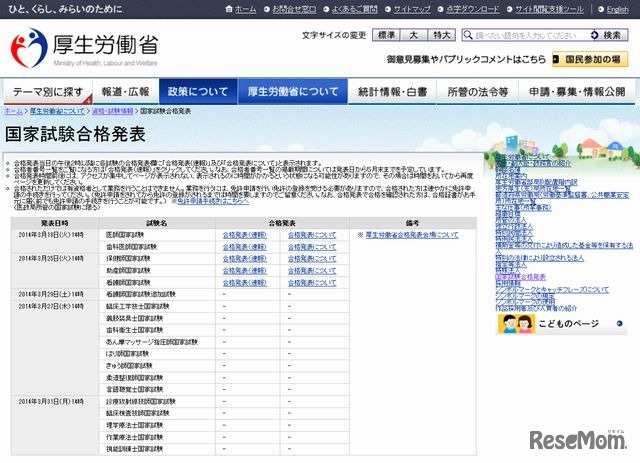The width and height of the screenshot is (640, 463).
Task: Open 合格発表について for 医師国家試験
Action: (x=312, y=235)
